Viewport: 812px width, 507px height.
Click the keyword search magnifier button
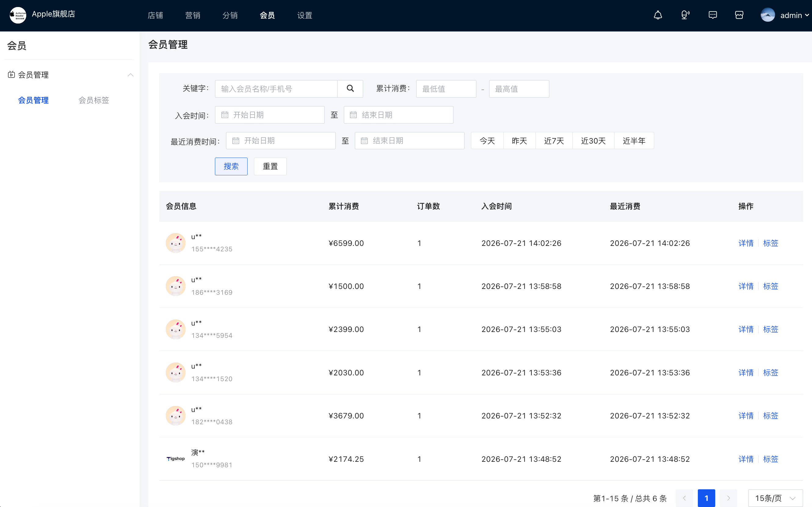coord(350,89)
